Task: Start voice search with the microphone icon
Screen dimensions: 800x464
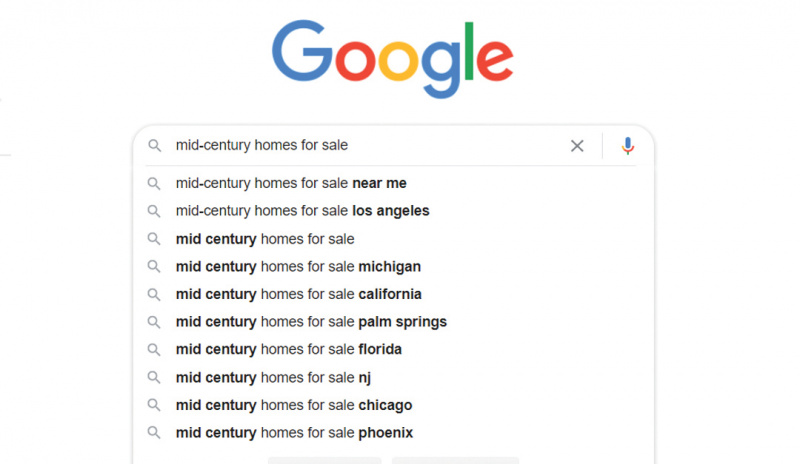Action: [x=628, y=146]
